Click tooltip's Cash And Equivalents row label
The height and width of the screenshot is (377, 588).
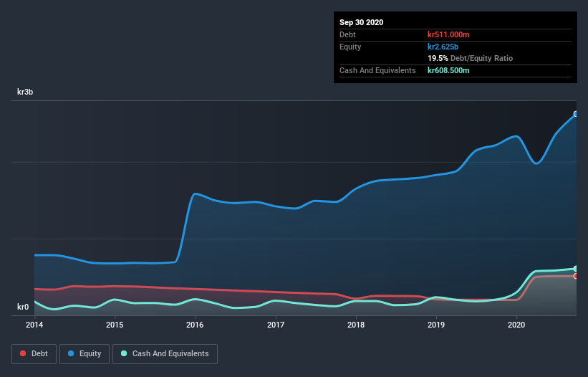point(377,70)
